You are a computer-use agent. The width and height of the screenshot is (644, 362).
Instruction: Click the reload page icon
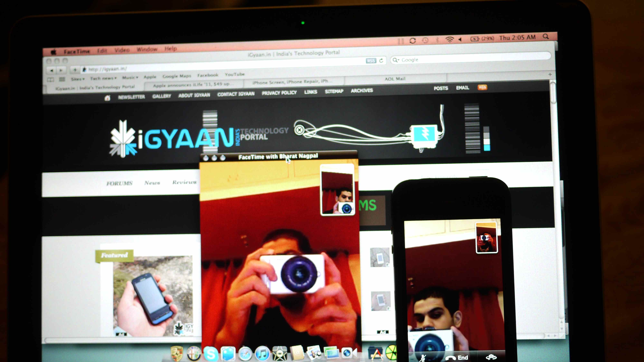point(381,61)
